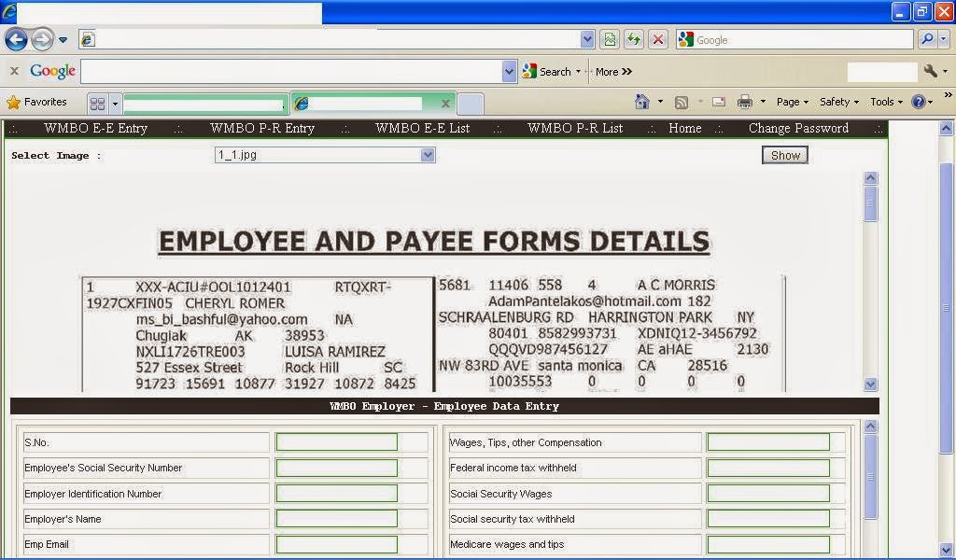
Task: Click the Print printer icon
Action: coord(744,102)
